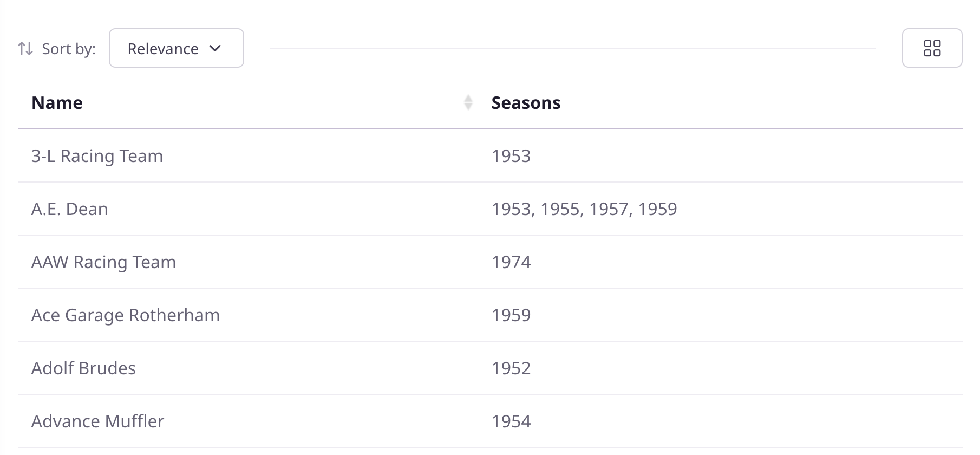The image size is (980, 455).
Task: Click the sort arrows icon beside Sort by
Action: 25,49
